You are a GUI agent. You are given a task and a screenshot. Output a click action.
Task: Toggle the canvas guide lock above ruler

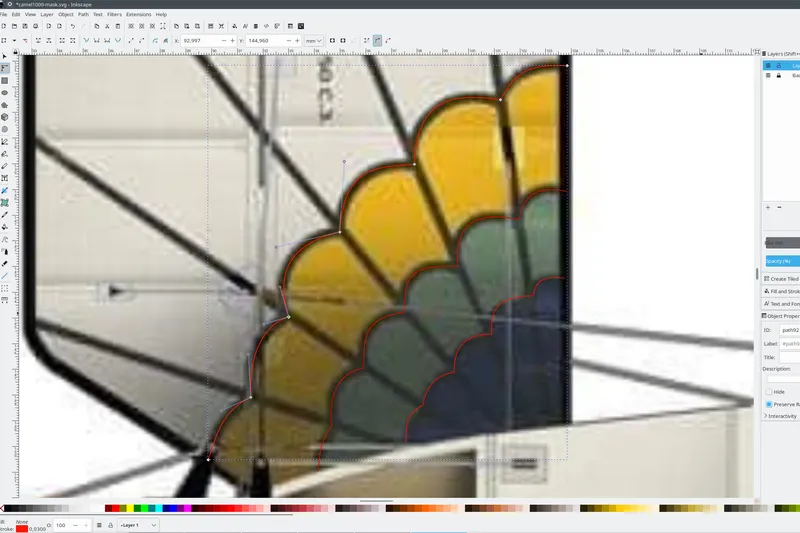click(x=15, y=52)
